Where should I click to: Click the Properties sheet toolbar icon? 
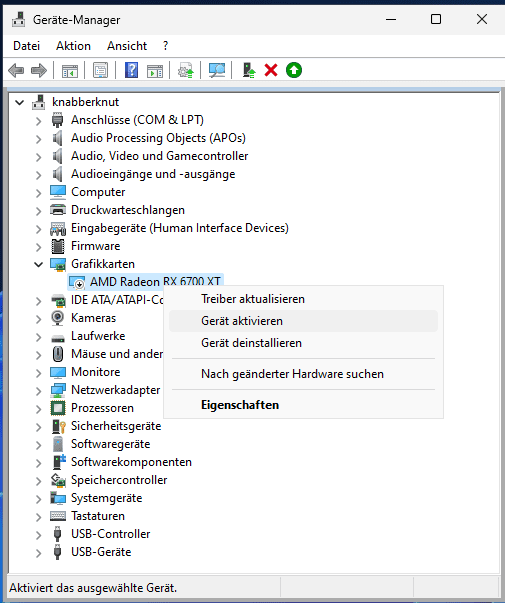100,70
